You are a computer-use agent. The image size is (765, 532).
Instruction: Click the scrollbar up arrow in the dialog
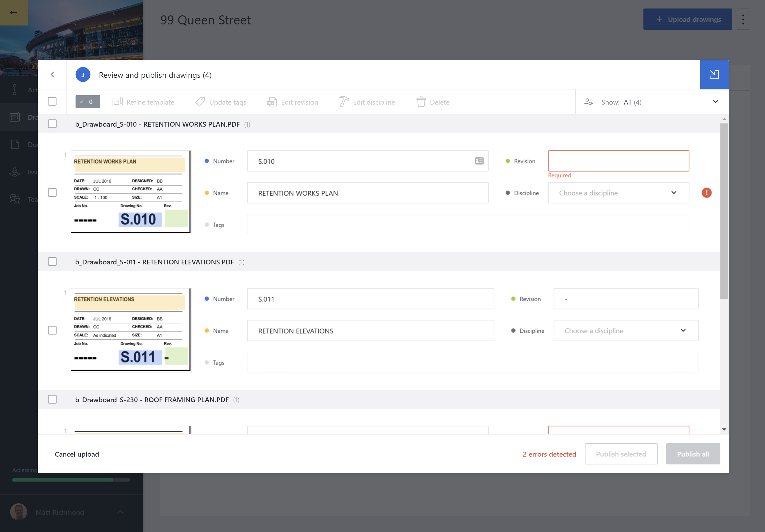724,119
